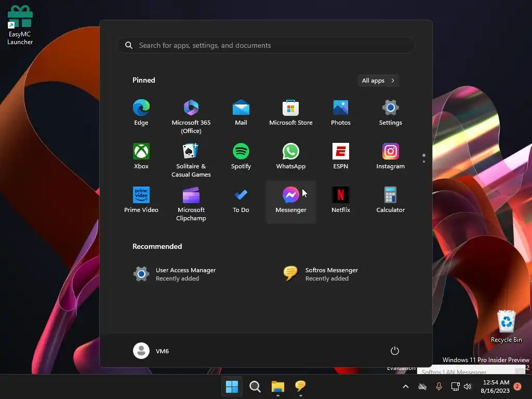
Task: Open Microsoft Store
Action: pyautogui.click(x=291, y=113)
